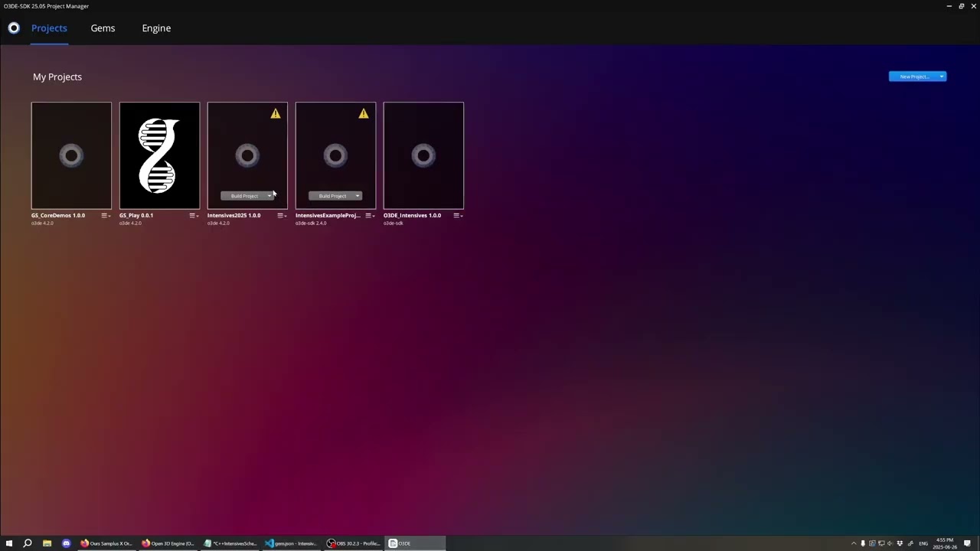The height and width of the screenshot is (551, 980).
Task: Open Windows taskbar search
Action: coord(28,543)
